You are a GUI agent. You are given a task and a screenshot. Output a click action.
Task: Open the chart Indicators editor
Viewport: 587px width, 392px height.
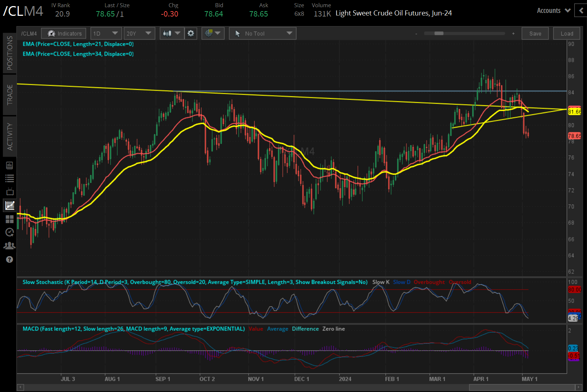coord(64,33)
